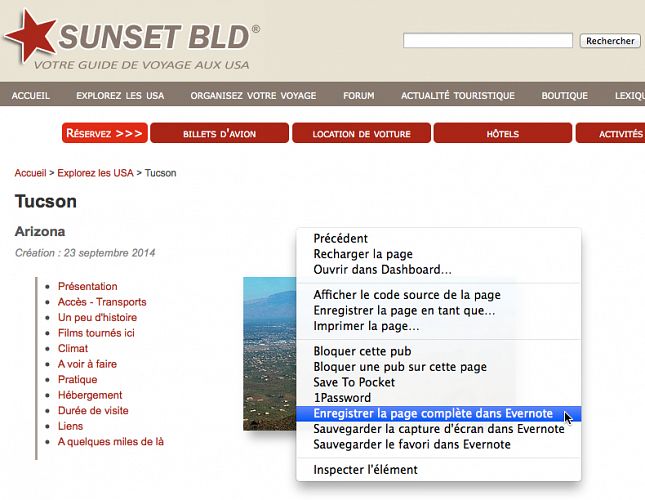
Task: Follow Explorez les USA breadcrumb link
Action: click(95, 173)
